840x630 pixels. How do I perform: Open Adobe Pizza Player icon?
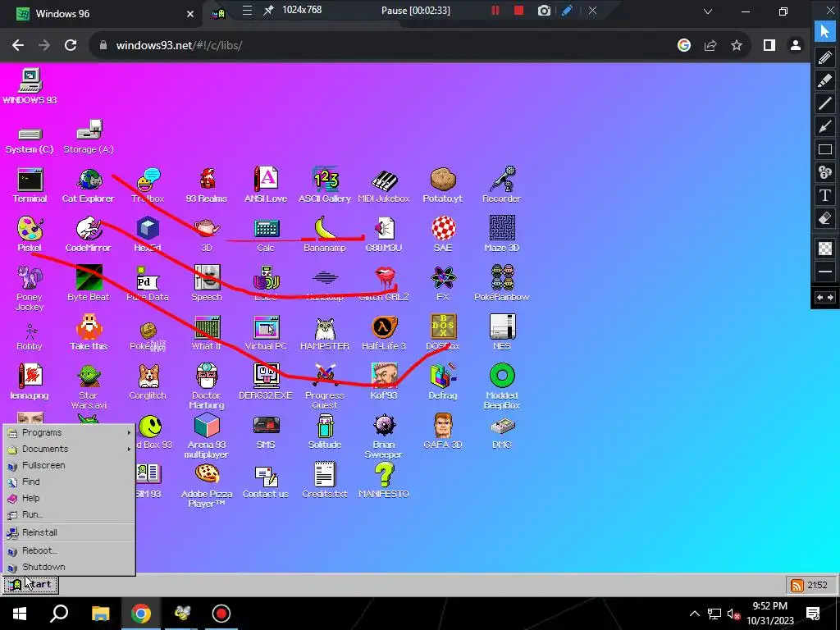click(207, 486)
